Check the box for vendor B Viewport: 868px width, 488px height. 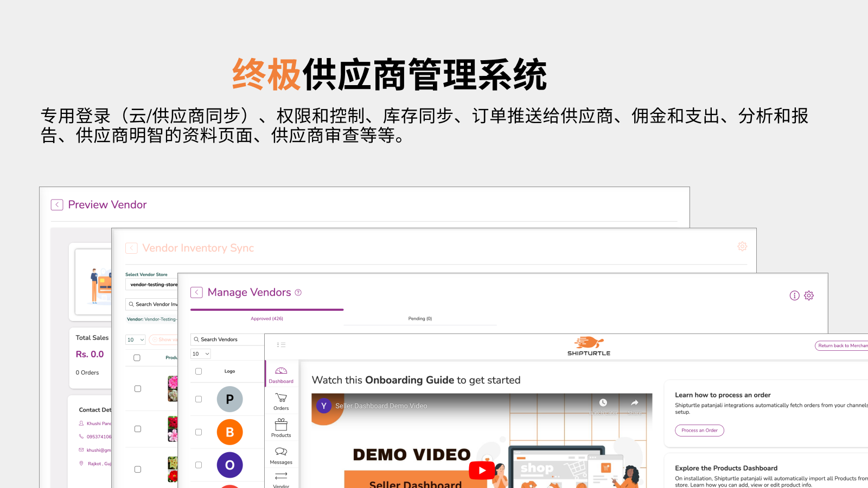pyautogui.click(x=199, y=432)
